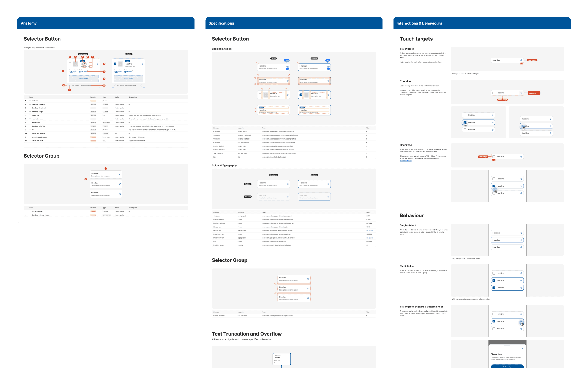Screen dimensions: 588x368
Task: Tap the highlighted info icon triggering Bottom Sheet
Action: tap(521, 321)
